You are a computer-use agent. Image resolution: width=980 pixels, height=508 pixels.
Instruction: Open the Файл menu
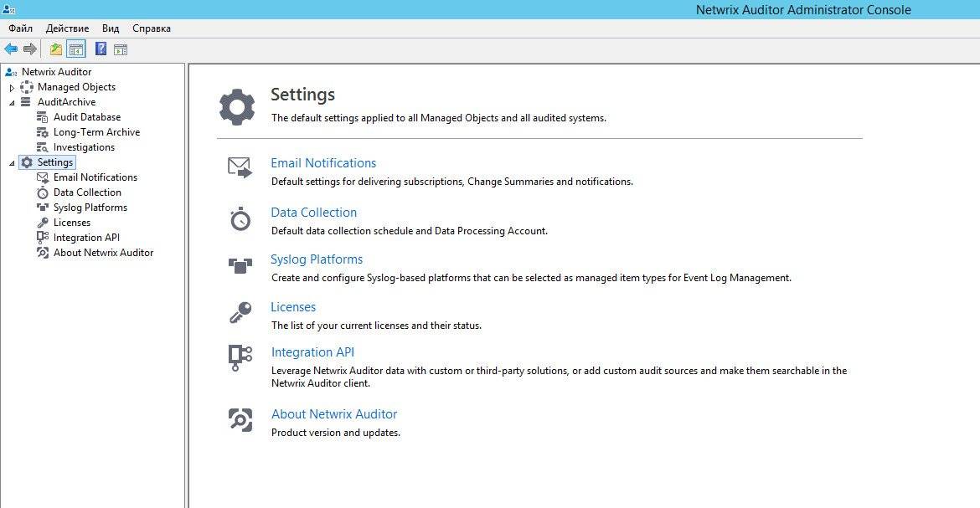point(21,28)
